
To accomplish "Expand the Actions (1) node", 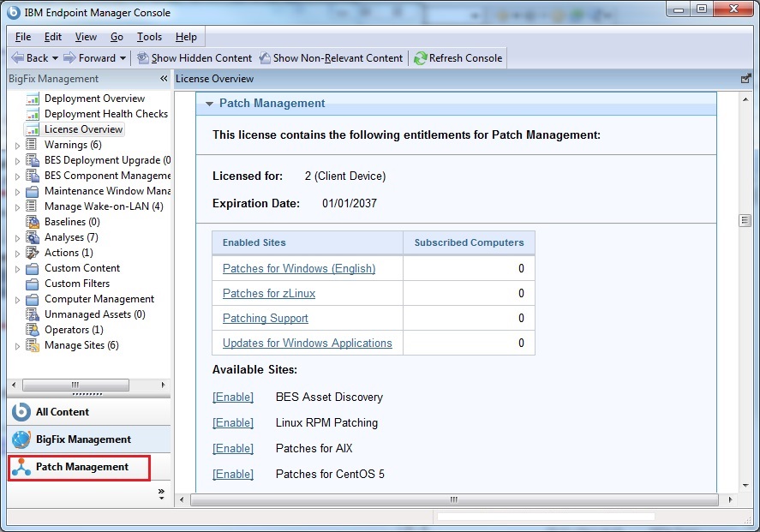I will (17, 254).
